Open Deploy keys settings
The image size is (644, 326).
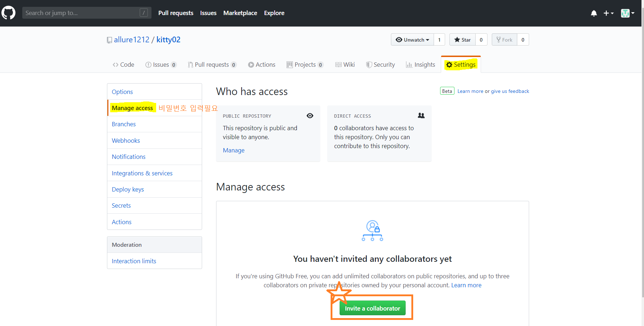pos(155,189)
